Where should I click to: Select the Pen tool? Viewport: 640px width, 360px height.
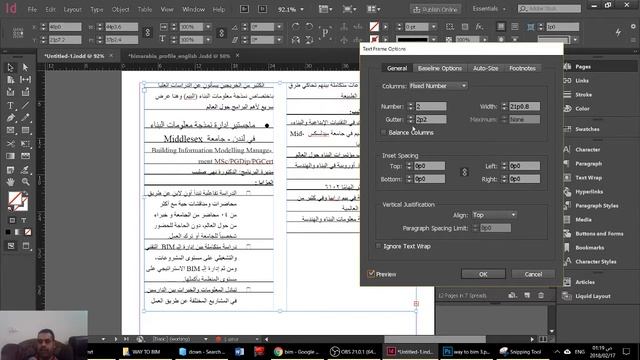point(11,118)
